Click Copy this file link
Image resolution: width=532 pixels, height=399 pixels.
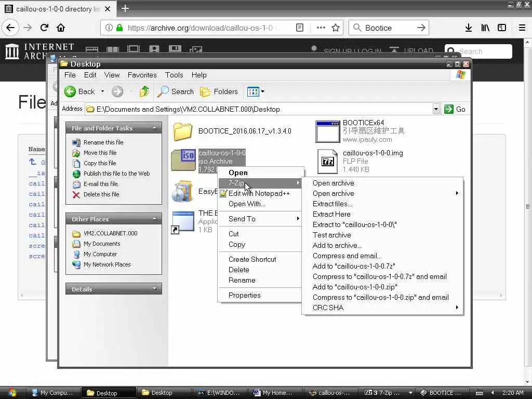pyautogui.click(x=100, y=163)
